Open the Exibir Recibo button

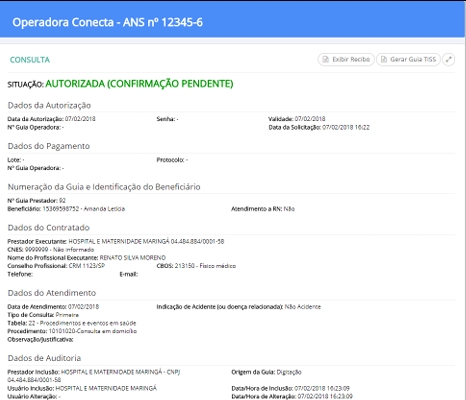(x=346, y=60)
